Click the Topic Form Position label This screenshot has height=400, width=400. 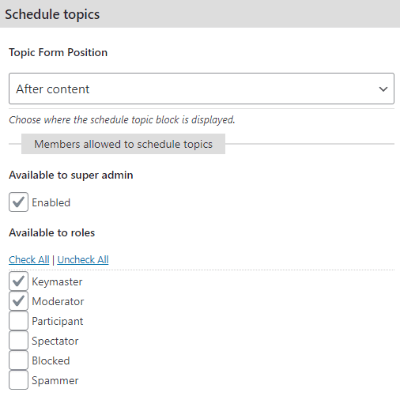coord(58,52)
